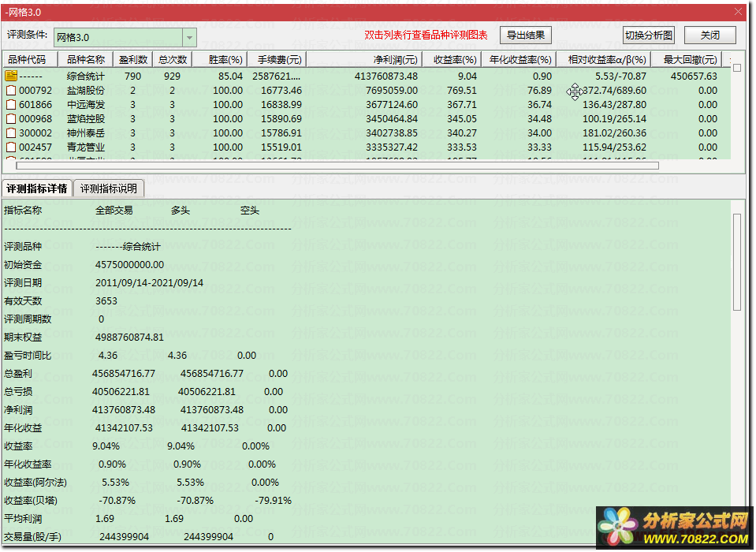Click the 收益率(贝塔) 空头 value -79.91%

click(x=273, y=501)
